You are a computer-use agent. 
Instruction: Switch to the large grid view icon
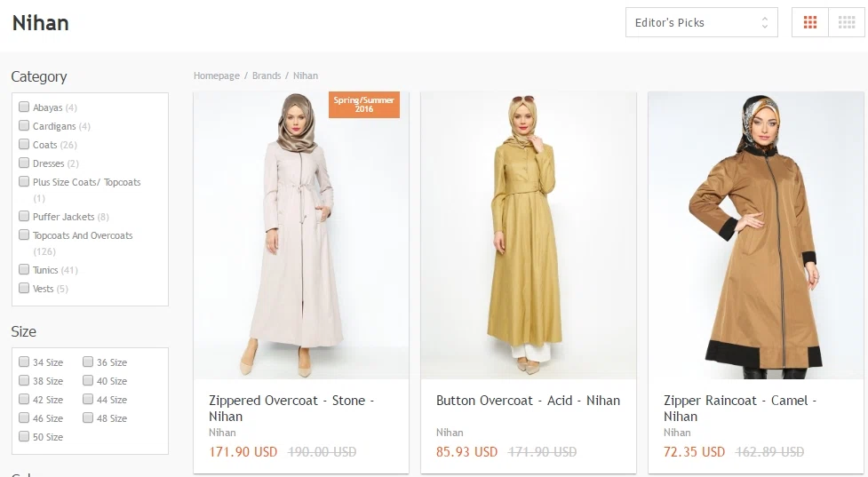pyautogui.click(x=810, y=22)
